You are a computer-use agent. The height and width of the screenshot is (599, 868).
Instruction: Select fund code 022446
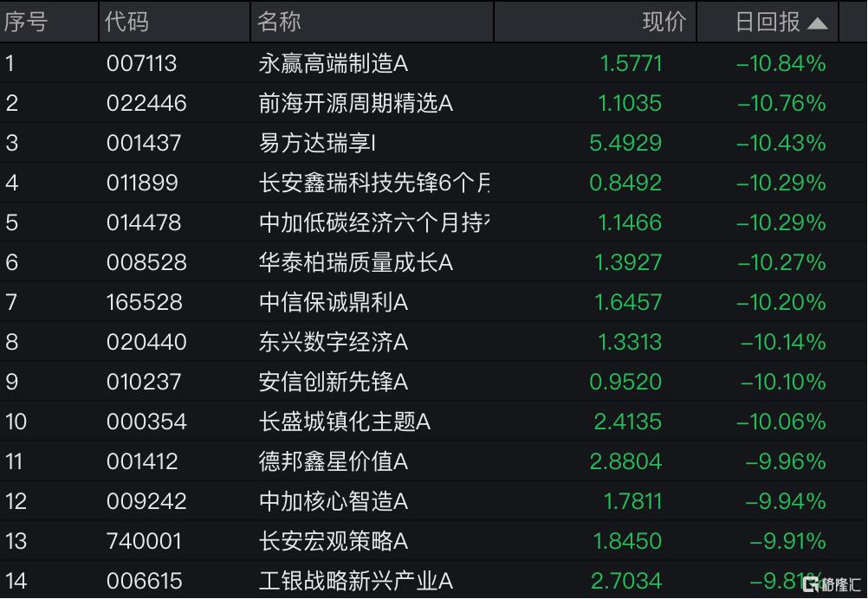coord(146,103)
